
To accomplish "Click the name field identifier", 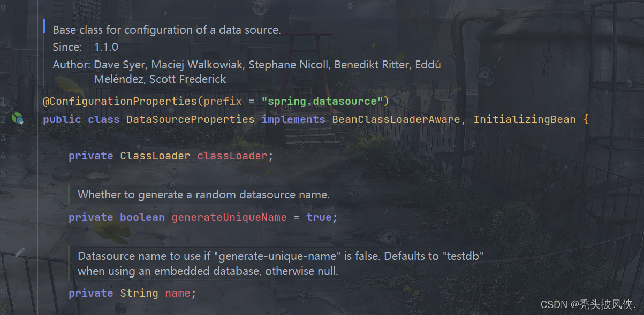I will point(178,294).
